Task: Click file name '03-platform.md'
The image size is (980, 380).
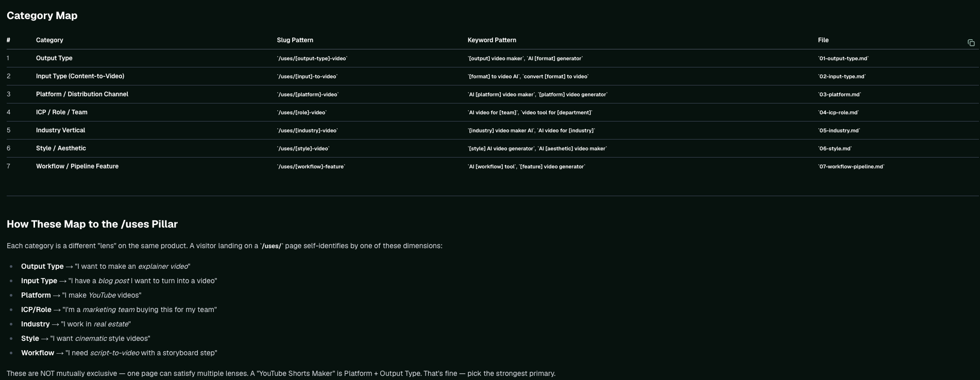Action: pyautogui.click(x=840, y=95)
